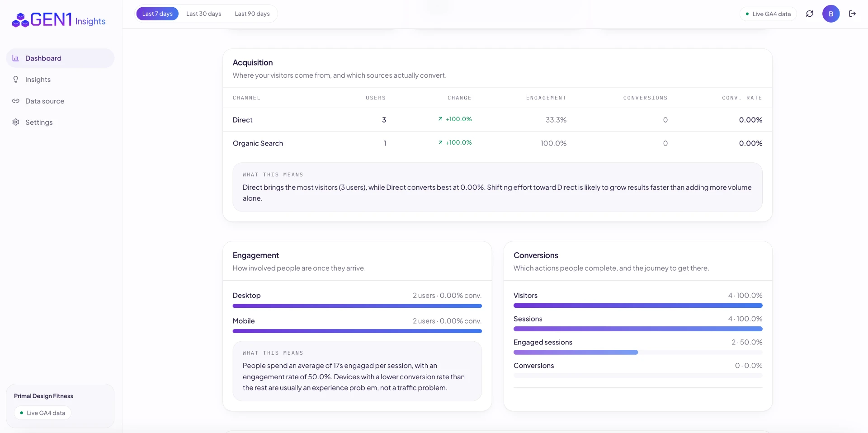Click the Settings gear icon
The width and height of the screenshot is (868, 433).
[16, 122]
